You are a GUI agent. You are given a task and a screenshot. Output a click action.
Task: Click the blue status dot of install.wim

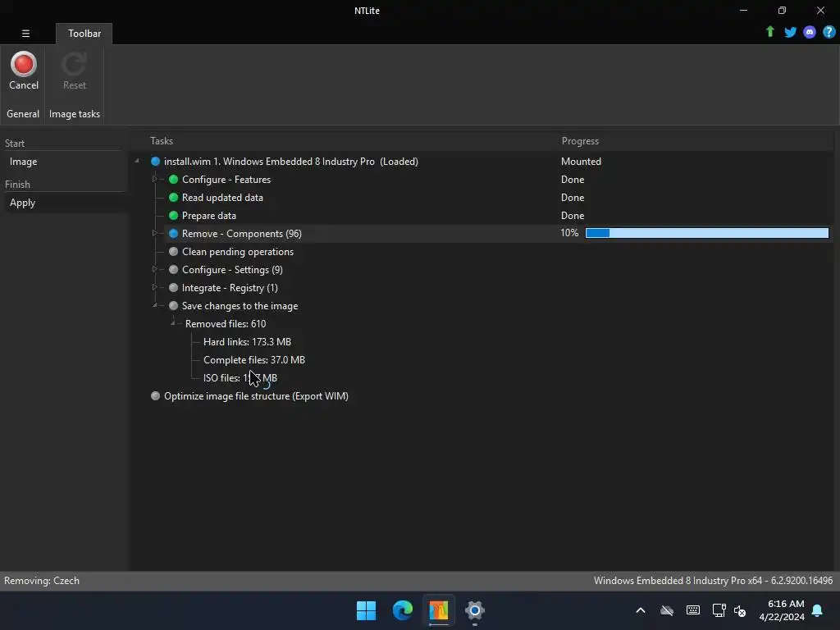[x=155, y=162]
